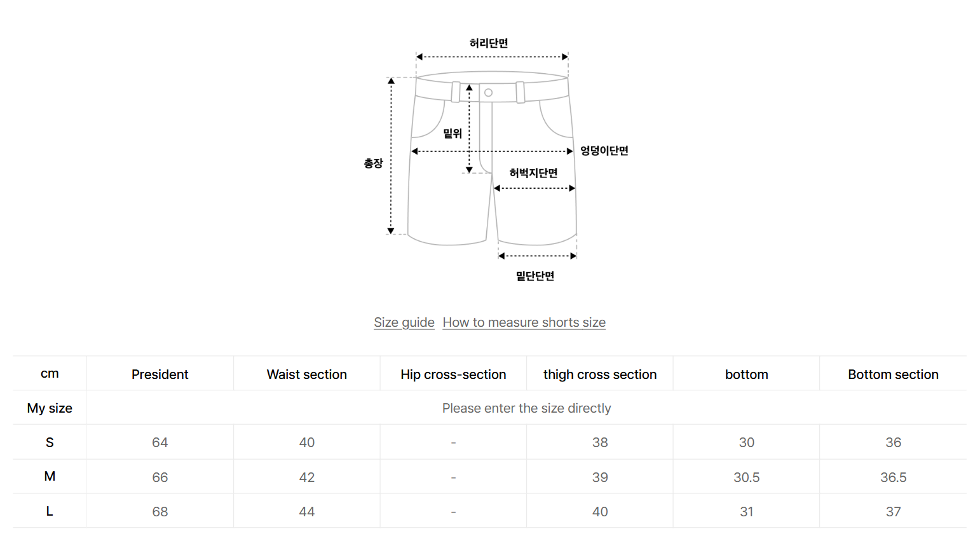Click the President column header
The image size is (980, 536).
pos(160,375)
